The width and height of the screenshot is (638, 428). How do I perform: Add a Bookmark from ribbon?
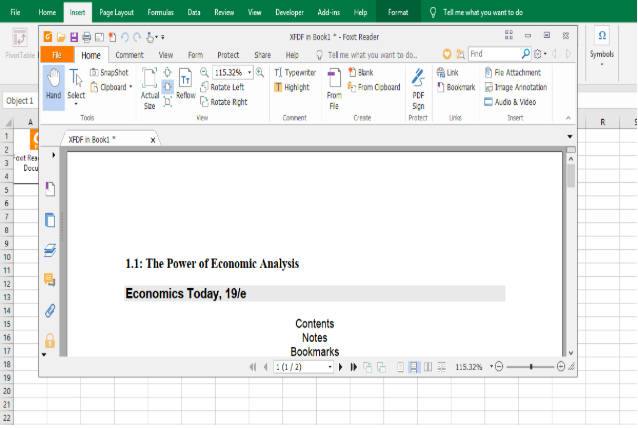click(x=456, y=87)
